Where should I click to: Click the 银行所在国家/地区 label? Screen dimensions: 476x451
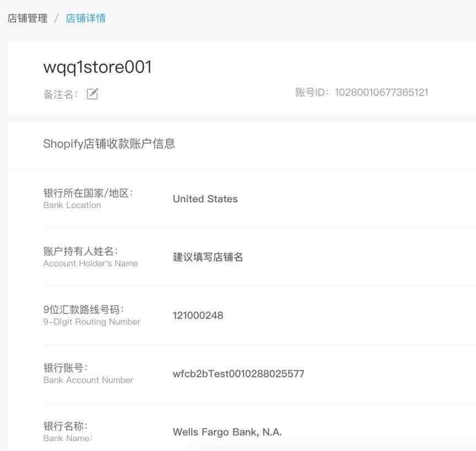coord(88,193)
